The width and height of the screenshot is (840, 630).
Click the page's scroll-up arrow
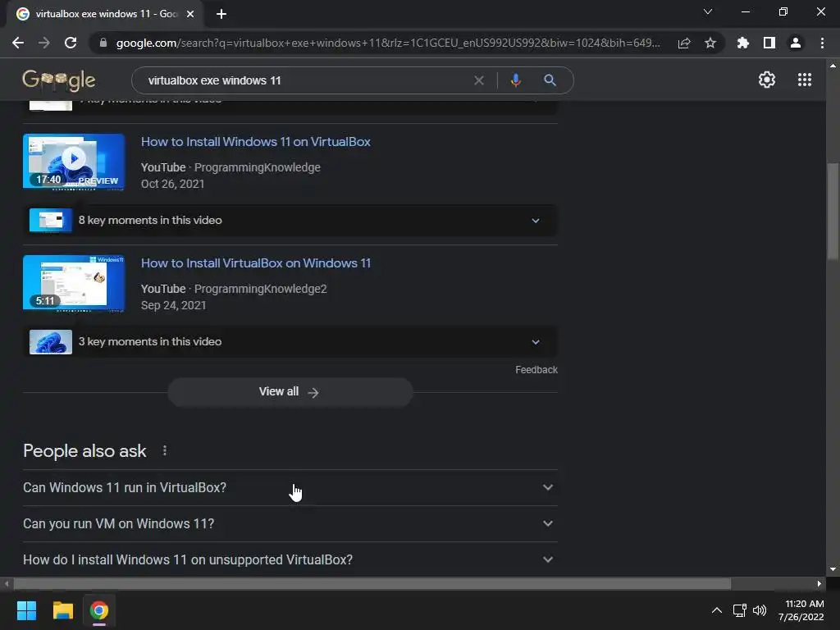833,66
